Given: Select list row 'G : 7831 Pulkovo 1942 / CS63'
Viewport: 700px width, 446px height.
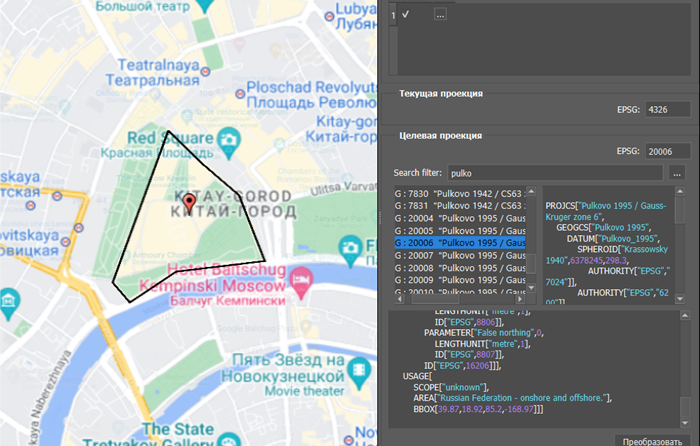Looking at the screenshot, I should point(460,206).
